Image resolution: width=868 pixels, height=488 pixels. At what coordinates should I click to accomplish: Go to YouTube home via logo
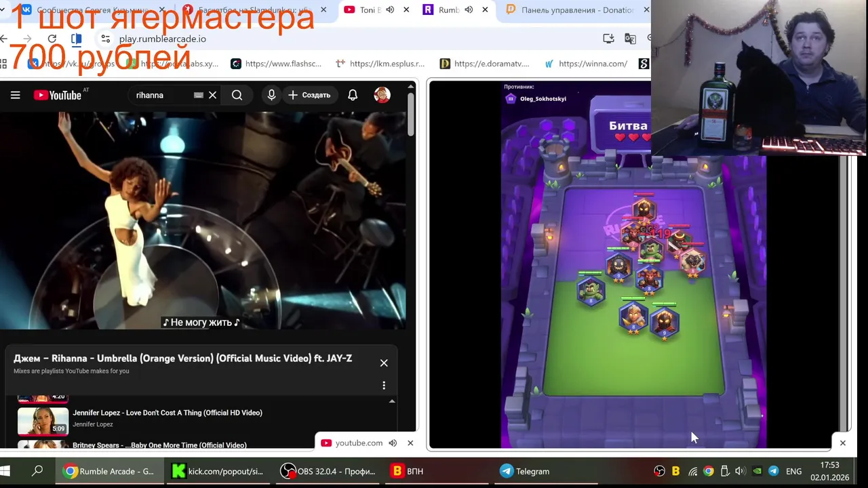(58, 95)
